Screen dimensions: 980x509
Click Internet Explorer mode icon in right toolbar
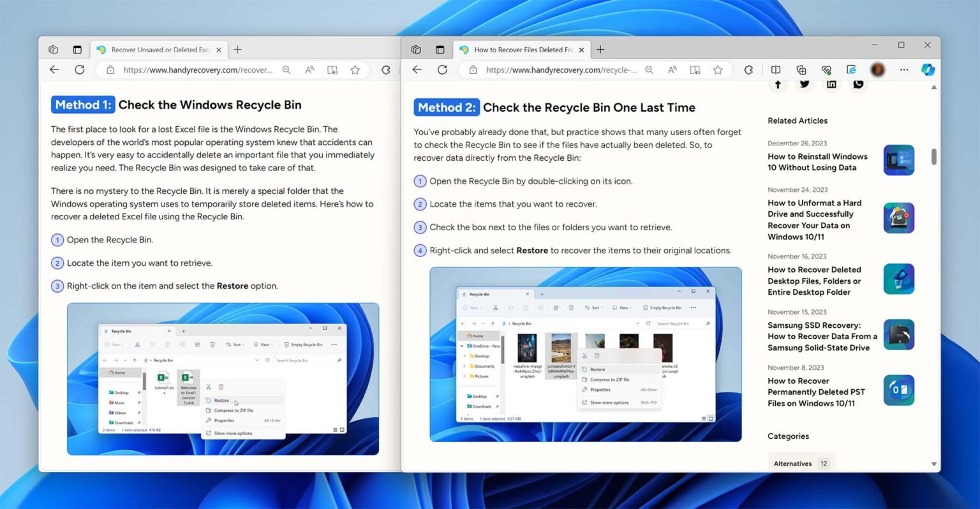(x=851, y=70)
